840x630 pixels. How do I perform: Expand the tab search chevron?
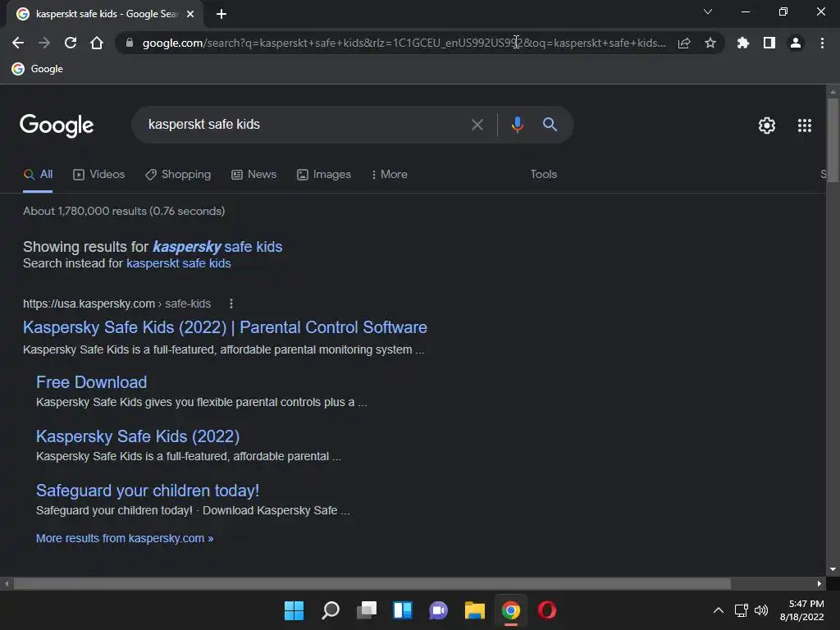coord(708,11)
